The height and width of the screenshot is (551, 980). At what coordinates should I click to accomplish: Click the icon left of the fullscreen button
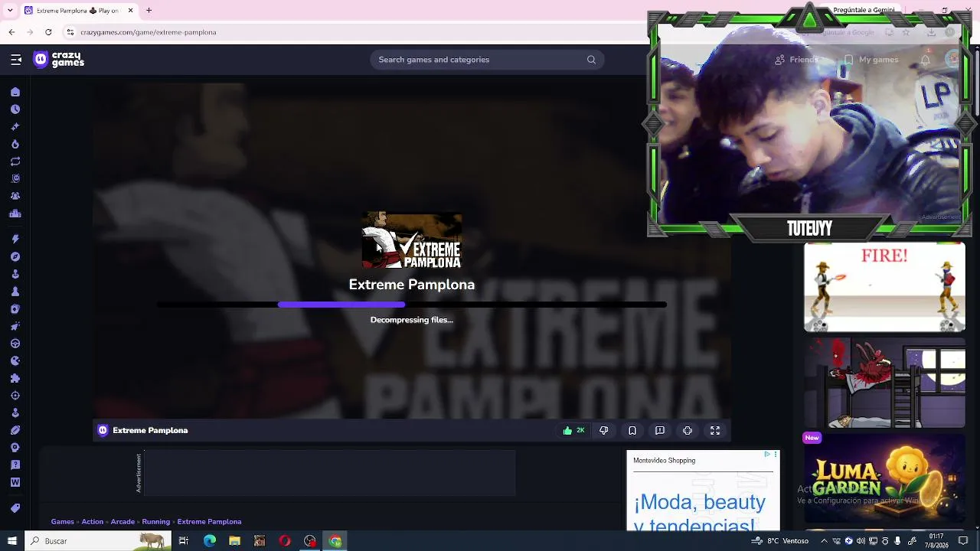[688, 431]
